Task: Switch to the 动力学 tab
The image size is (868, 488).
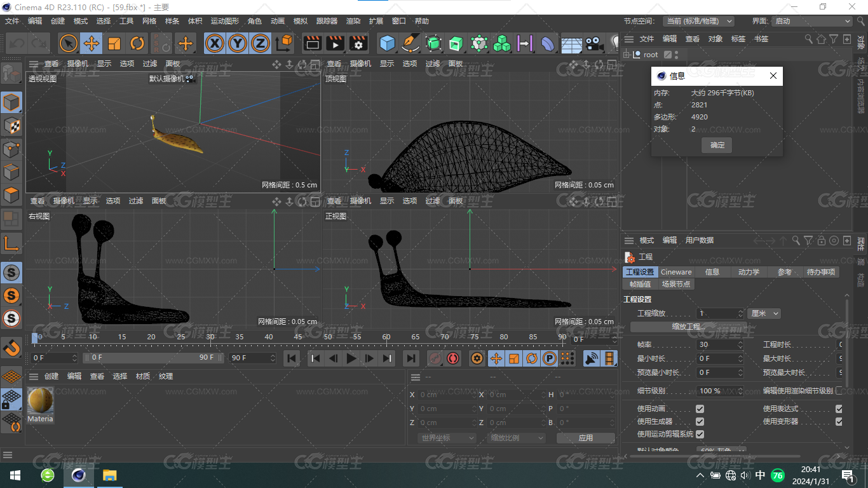Action: [749, 272]
